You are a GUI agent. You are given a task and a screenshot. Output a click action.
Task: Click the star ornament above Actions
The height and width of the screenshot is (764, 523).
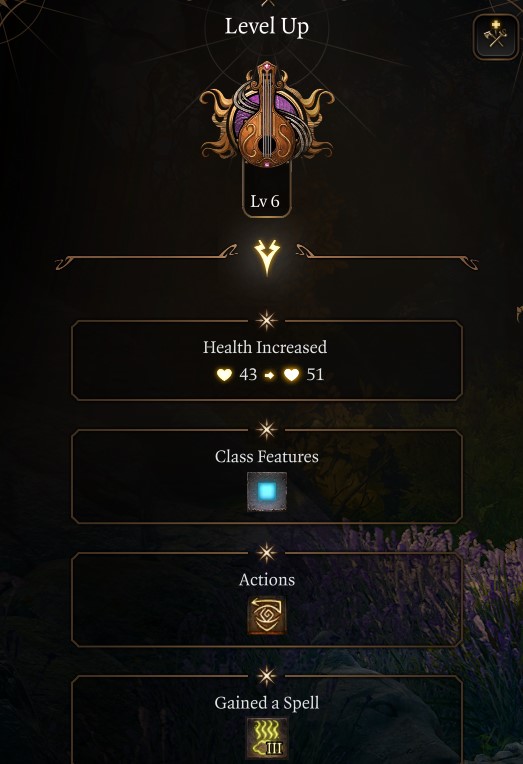[x=267, y=553]
